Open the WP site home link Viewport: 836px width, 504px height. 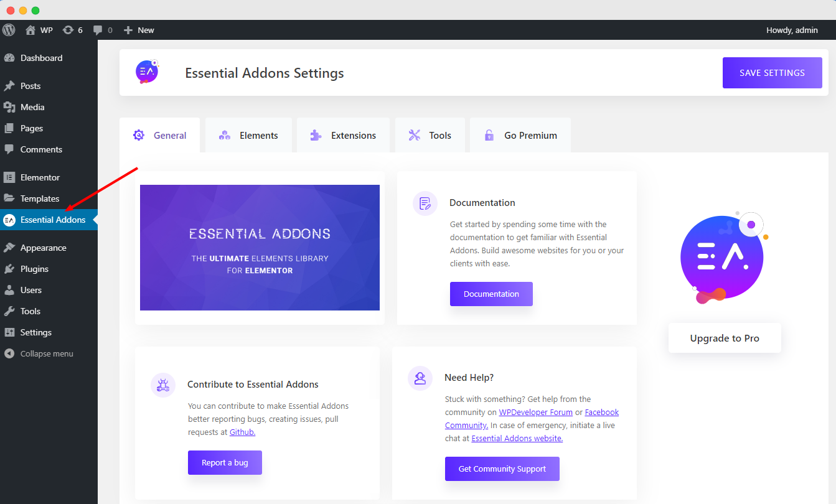39,30
